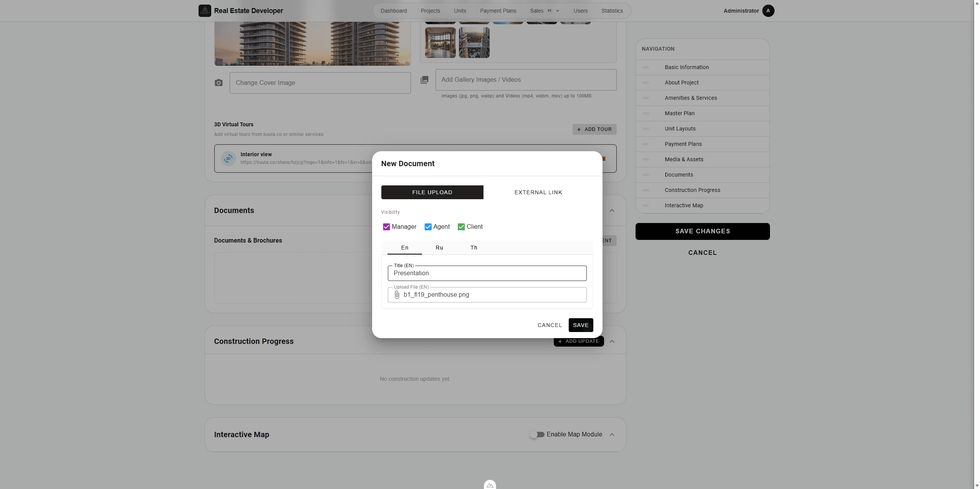Click the paperclip icon in Upload File field
Viewport: 980px width, 489px height.
397,295
